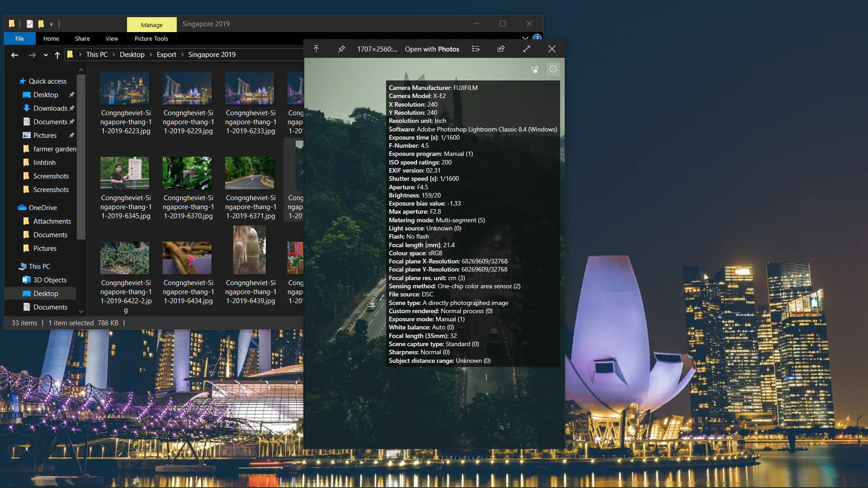
Task: Open the QuickLook list menu icon
Action: tap(476, 49)
